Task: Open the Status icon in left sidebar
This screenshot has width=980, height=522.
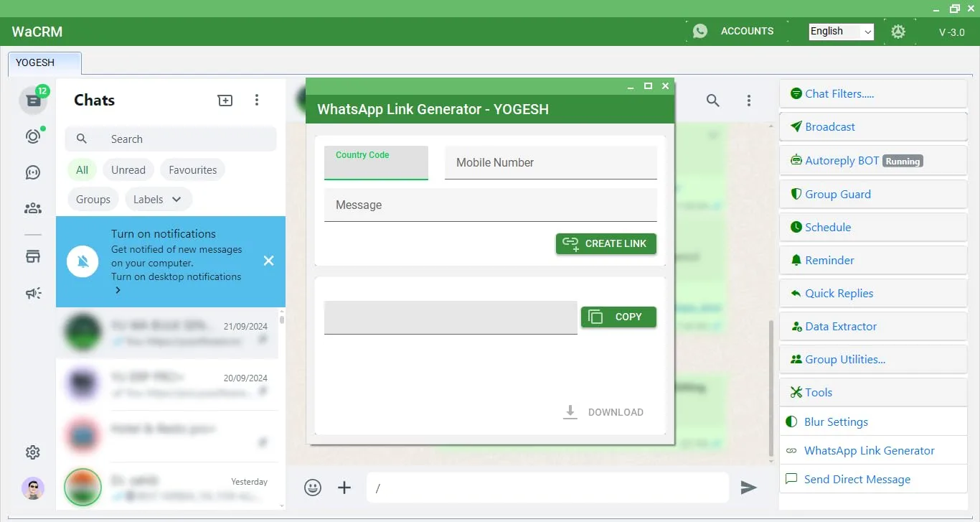Action: (33, 136)
